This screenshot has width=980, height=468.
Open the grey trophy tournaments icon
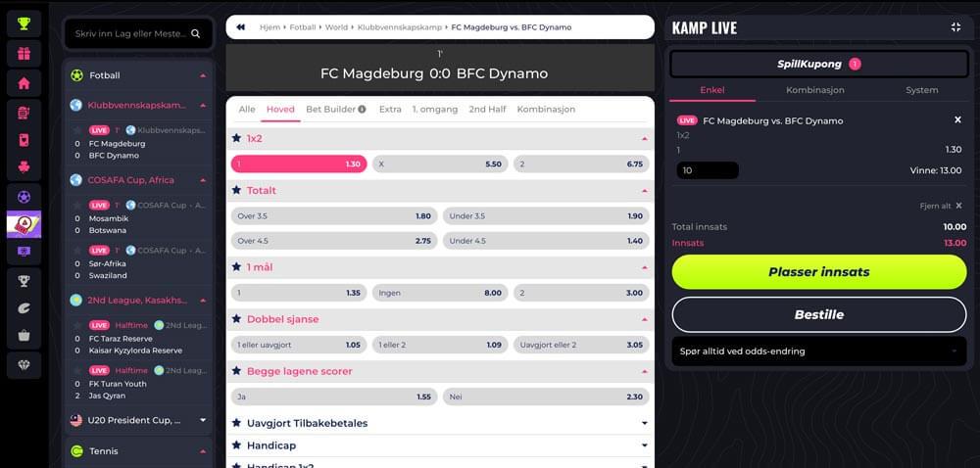click(24, 281)
